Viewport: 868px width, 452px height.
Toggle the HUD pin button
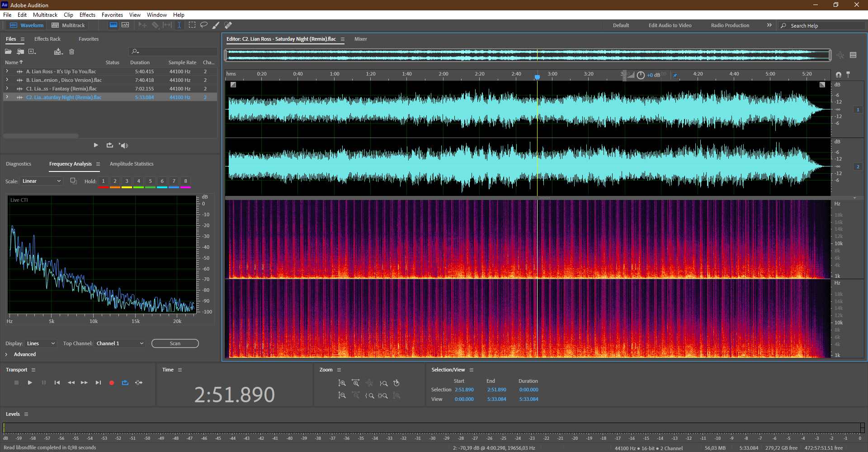coord(675,75)
